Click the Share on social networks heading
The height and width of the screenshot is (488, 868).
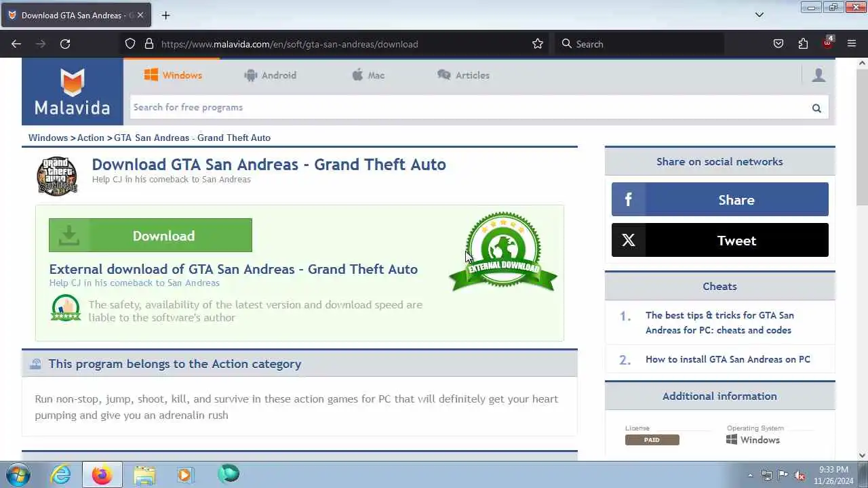pos(719,161)
